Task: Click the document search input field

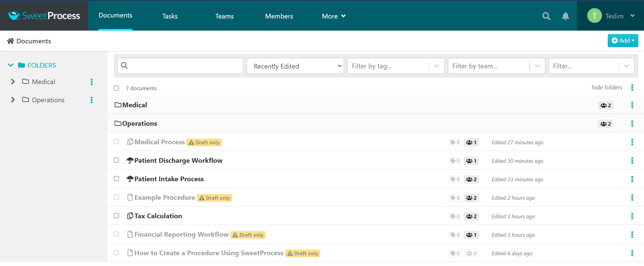Action: coord(185,66)
